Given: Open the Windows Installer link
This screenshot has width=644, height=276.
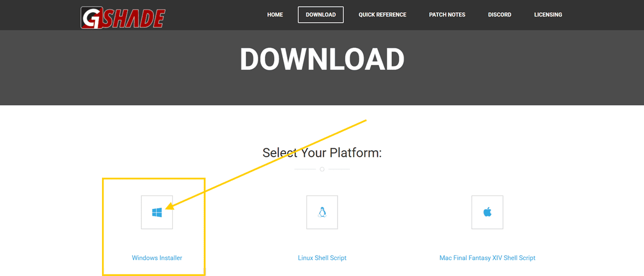Looking at the screenshot, I should click(157, 258).
